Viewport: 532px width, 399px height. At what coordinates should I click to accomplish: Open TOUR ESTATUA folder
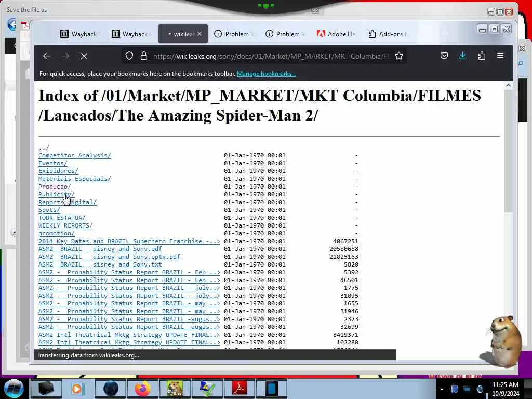[62, 218]
